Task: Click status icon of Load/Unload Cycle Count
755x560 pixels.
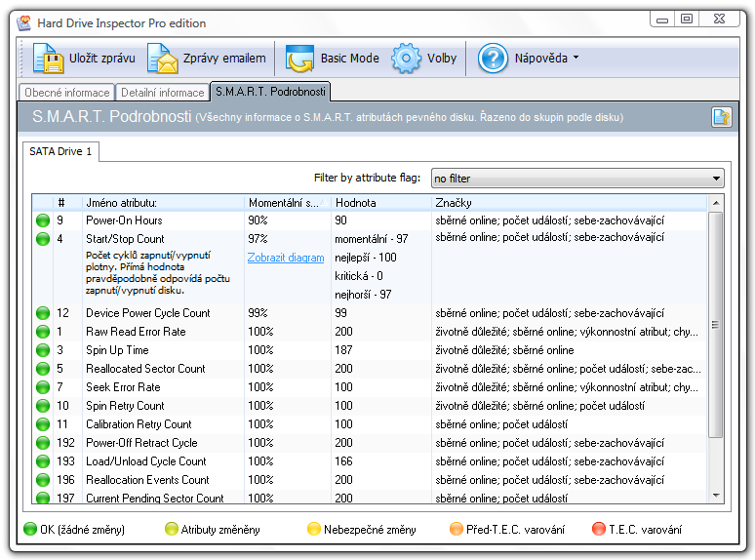Action: click(x=43, y=461)
